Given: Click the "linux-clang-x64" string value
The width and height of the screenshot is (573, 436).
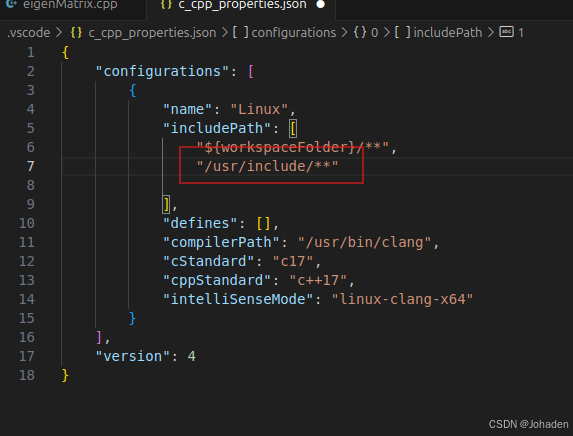Looking at the screenshot, I should click(402, 299).
